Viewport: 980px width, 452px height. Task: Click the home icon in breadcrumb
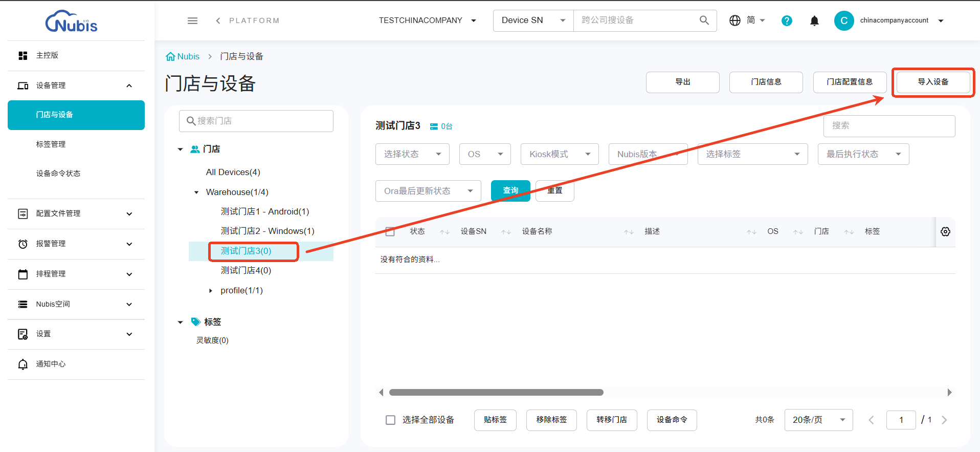170,56
